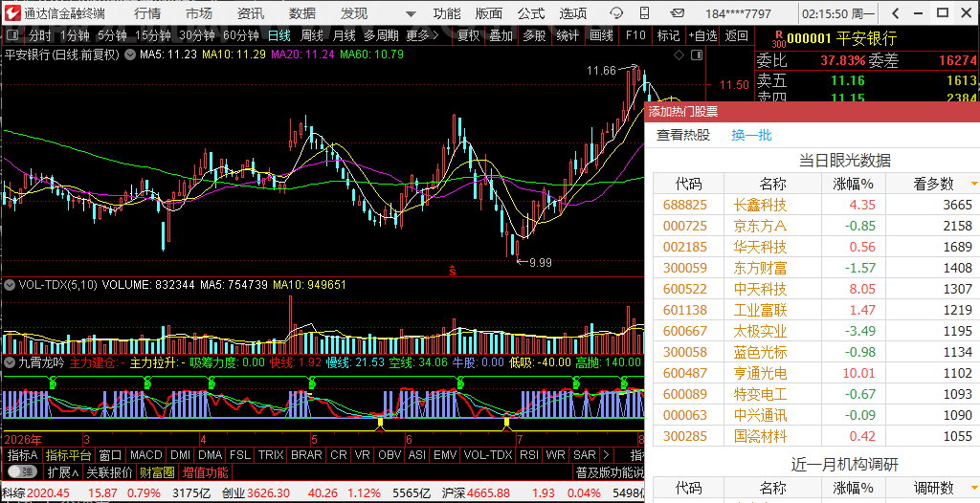Image resolution: width=980 pixels, height=503 pixels.
Task: Open the 发现 menu
Action: (x=354, y=13)
